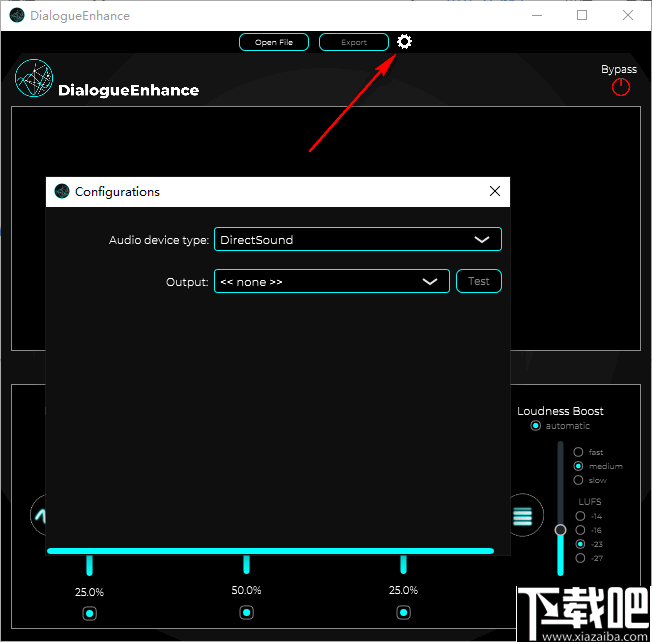652x642 pixels.
Task: Toggle the button under left 25.0%
Action: click(89, 613)
